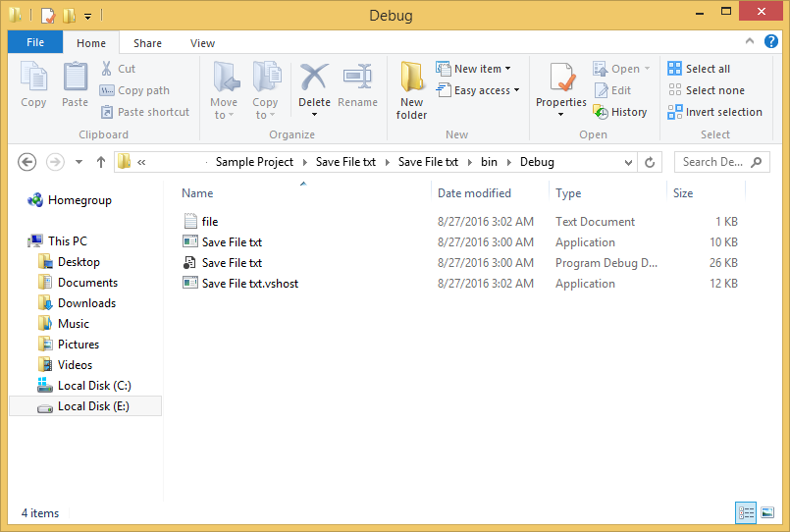790x532 pixels.
Task: Switch to Details view
Action: point(746,512)
